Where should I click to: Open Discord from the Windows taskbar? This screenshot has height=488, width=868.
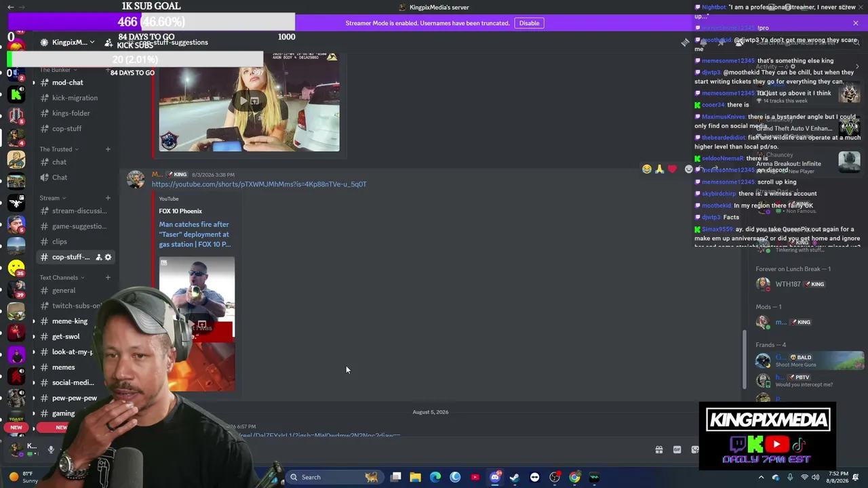point(495,477)
